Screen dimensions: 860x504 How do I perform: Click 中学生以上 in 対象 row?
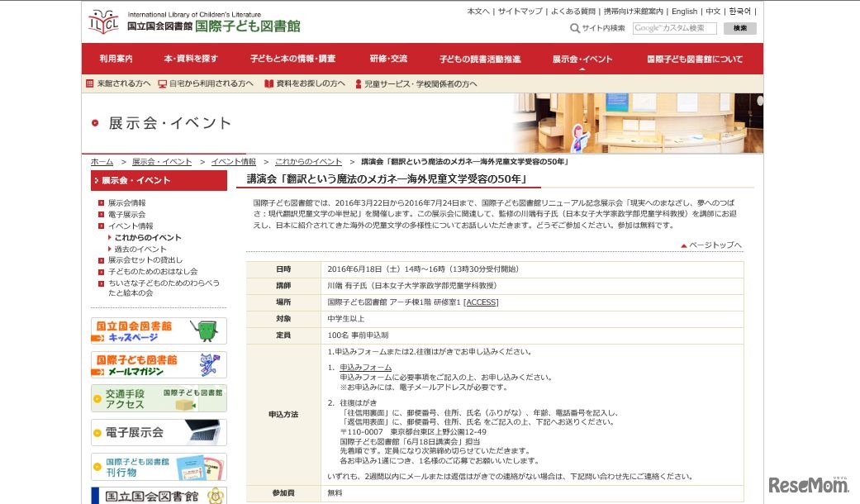click(346, 319)
